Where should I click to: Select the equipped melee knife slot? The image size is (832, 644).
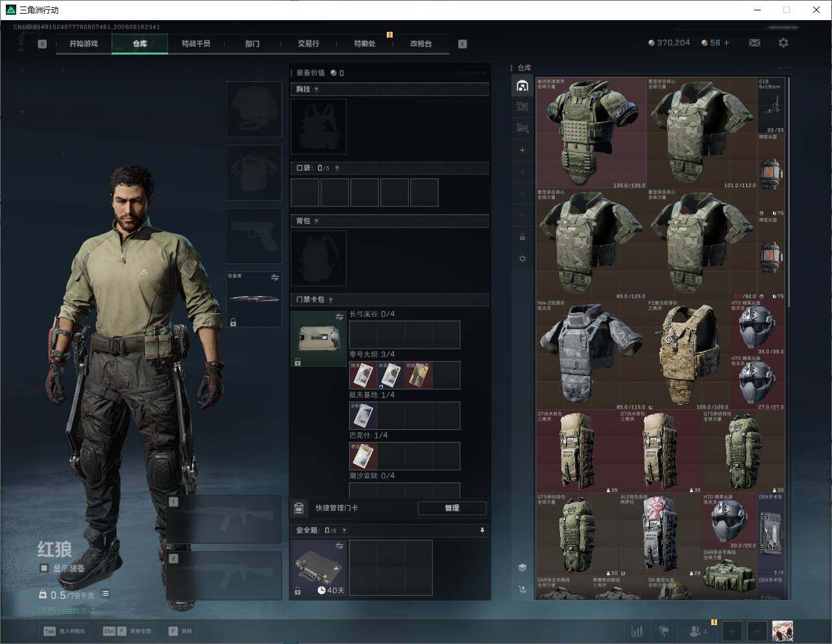point(254,299)
